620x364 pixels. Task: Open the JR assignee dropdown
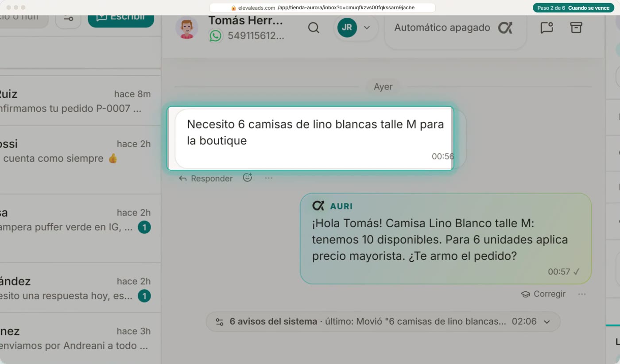tap(355, 27)
